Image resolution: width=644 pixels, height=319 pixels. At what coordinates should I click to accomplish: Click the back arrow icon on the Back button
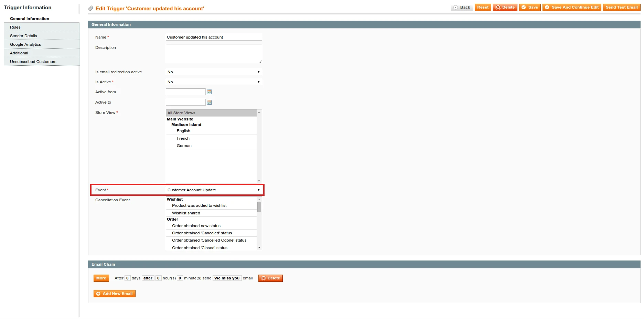456,7
